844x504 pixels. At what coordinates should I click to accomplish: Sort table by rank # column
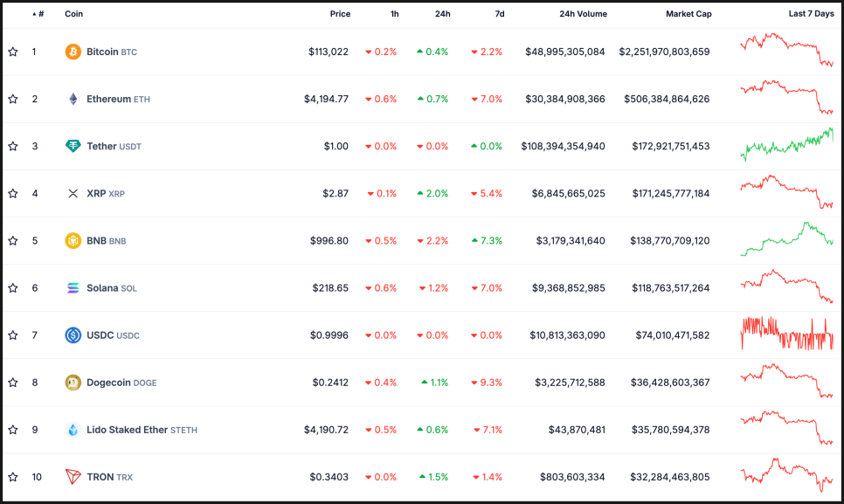click(38, 14)
